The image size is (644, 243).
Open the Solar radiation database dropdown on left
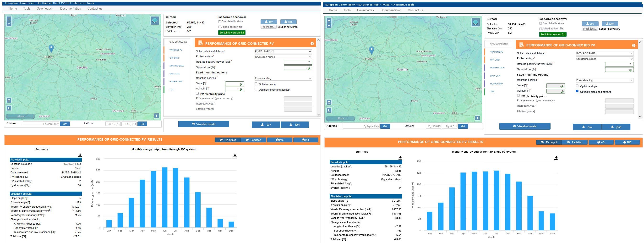click(x=283, y=52)
